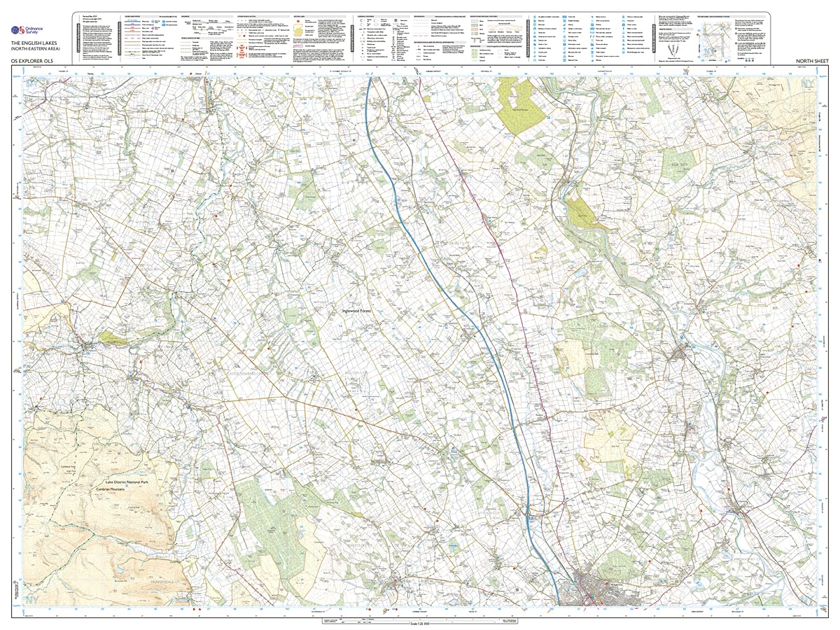Click the OS EXPLORER OL5 title
The image size is (840, 630).
tap(31, 61)
